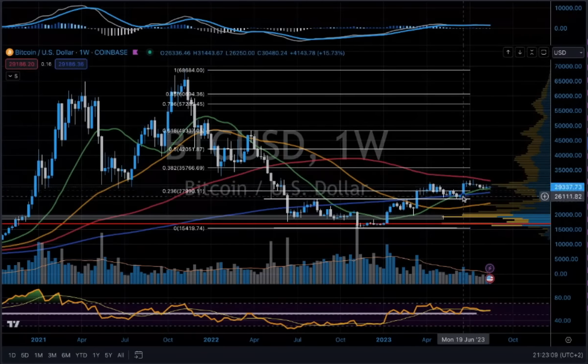
Task: Click the red 29186.20 sell price button
Action: click(x=20, y=64)
